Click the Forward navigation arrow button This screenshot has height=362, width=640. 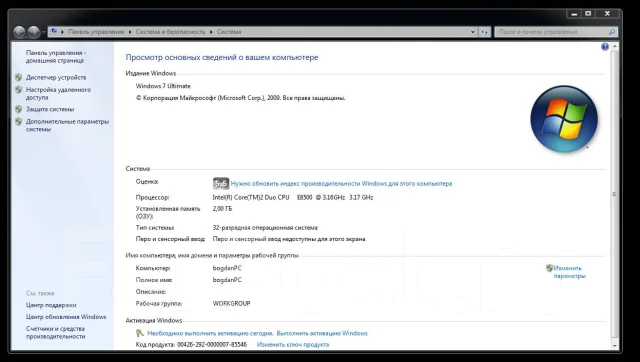pos(34,31)
